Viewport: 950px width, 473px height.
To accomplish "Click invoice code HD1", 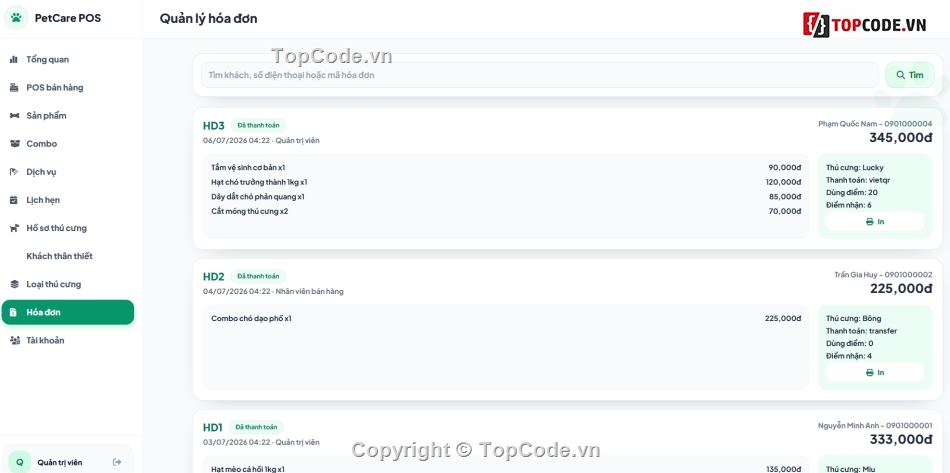I will coord(213,428).
